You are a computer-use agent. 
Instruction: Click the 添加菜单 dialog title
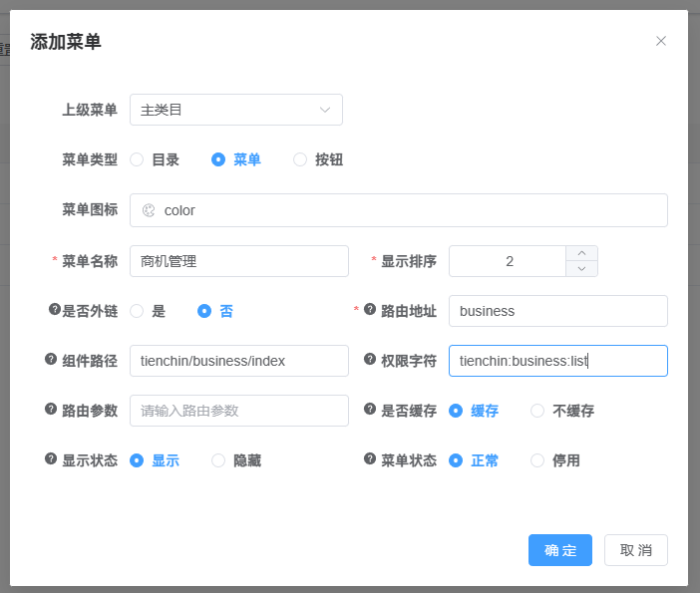tap(66, 42)
